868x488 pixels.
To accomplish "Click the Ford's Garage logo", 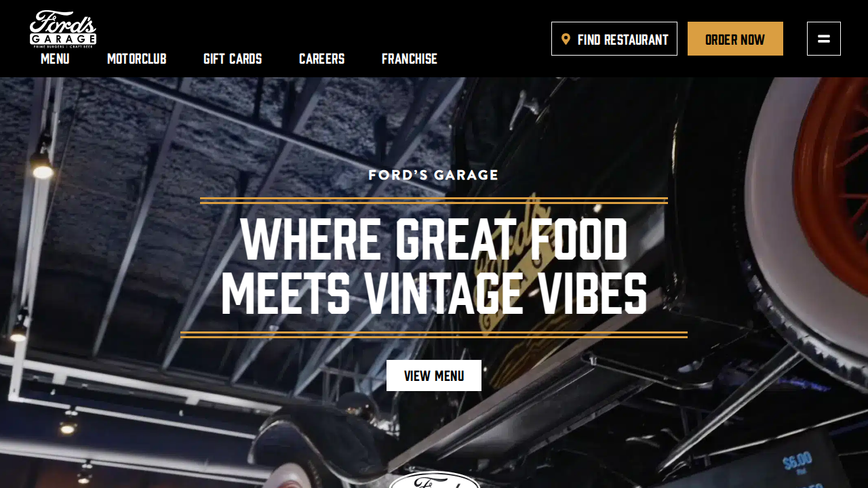I will pos(63,29).
